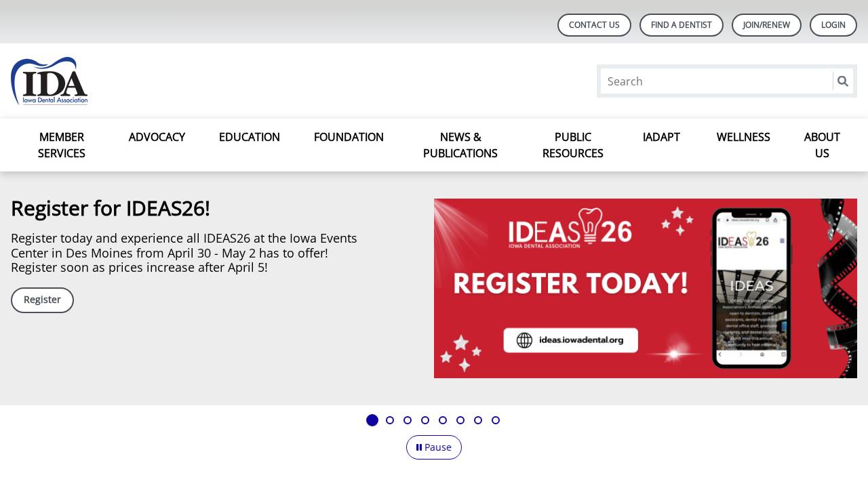Open the ADVOCACY page
This screenshot has width=868, height=488.
click(x=157, y=137)
